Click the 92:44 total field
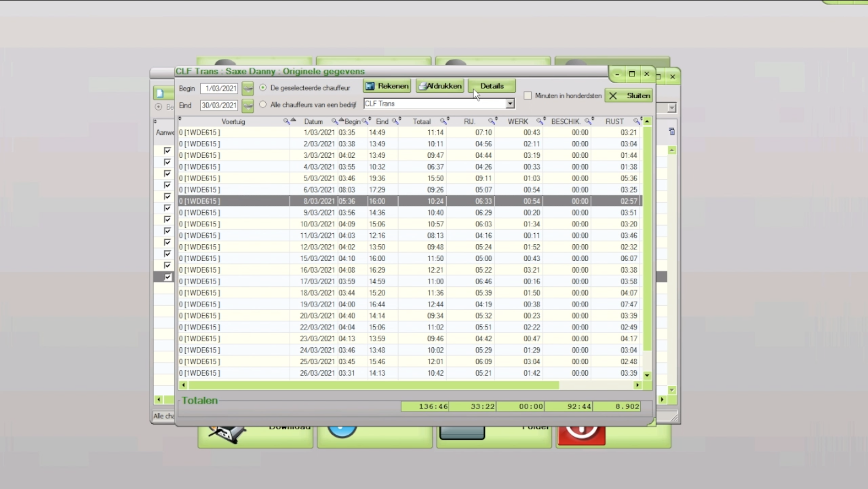868x489 pixels. coord(569,406)
